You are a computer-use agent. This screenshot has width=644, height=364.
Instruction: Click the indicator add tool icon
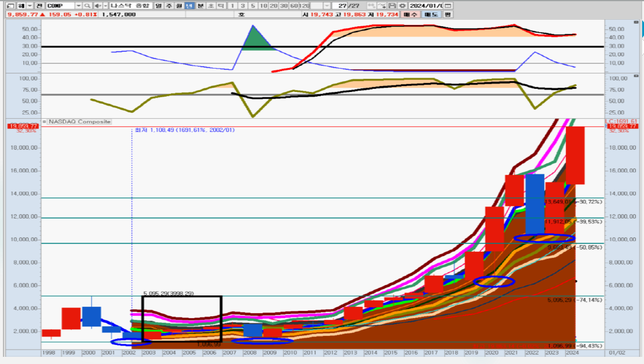pyautogui.click(x=371, y=6)
